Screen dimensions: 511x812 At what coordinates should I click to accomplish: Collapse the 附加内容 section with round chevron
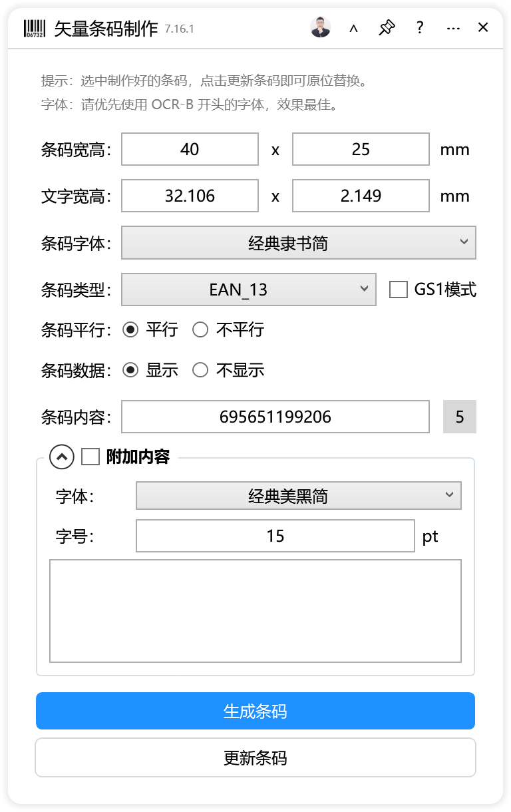coord(62,457)
